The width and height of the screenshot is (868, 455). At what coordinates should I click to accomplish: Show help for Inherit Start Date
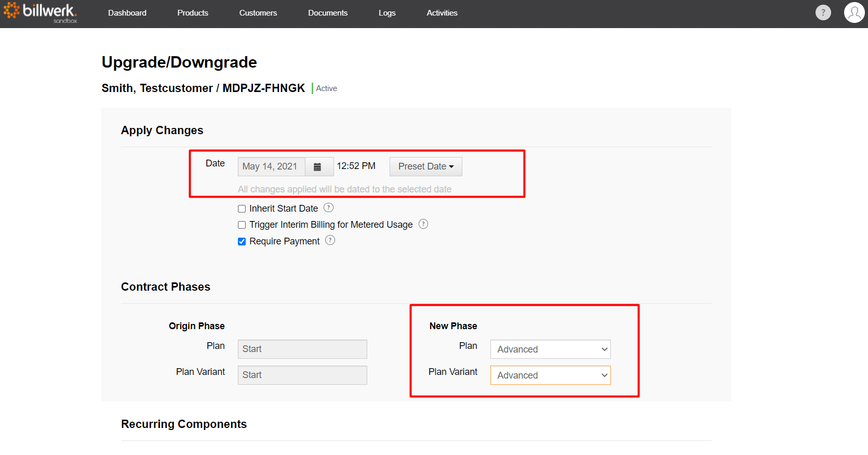click(x=328, y=208)
